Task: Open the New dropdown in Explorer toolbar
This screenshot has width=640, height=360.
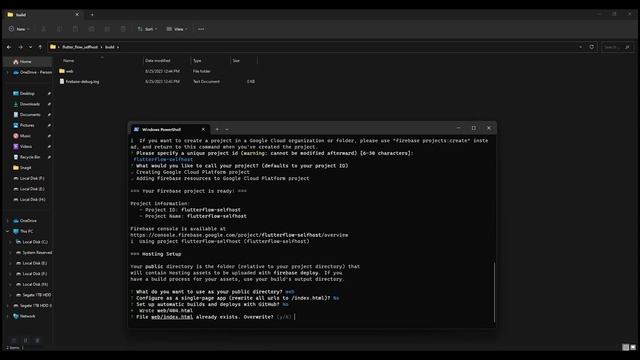Action: 19,29
